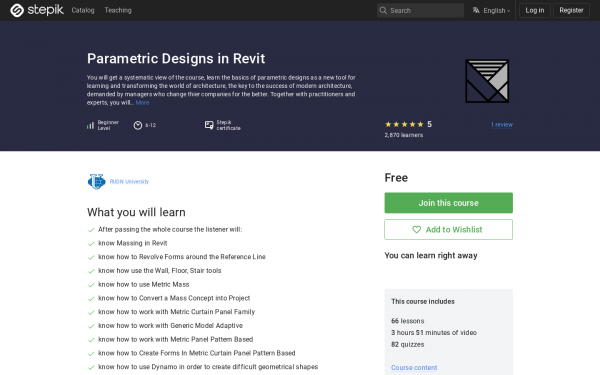Click the five-star rating
Viewport: 600px width, 375px height.
[404, 124]
